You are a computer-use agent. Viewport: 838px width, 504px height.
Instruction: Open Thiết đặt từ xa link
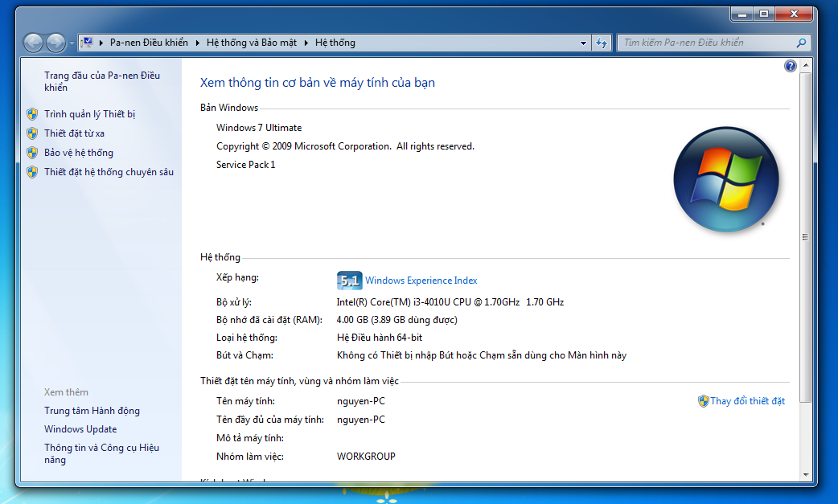pos(74,133)
